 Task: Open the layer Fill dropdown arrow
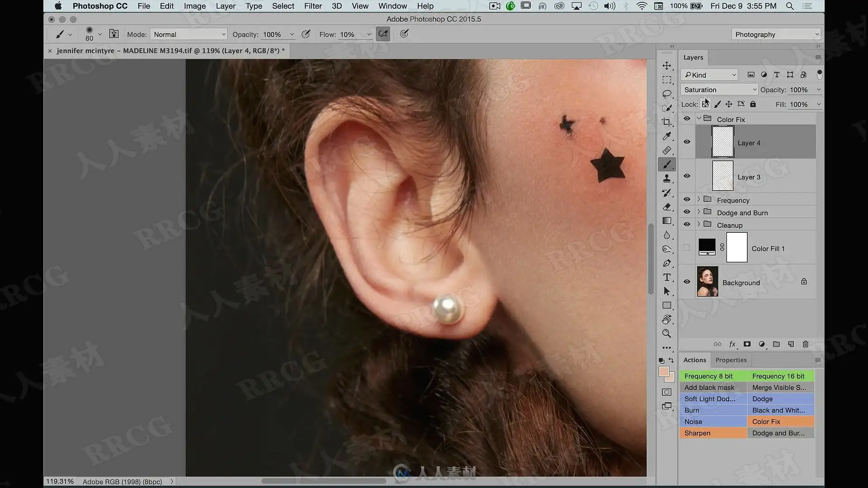coord(818,104)
